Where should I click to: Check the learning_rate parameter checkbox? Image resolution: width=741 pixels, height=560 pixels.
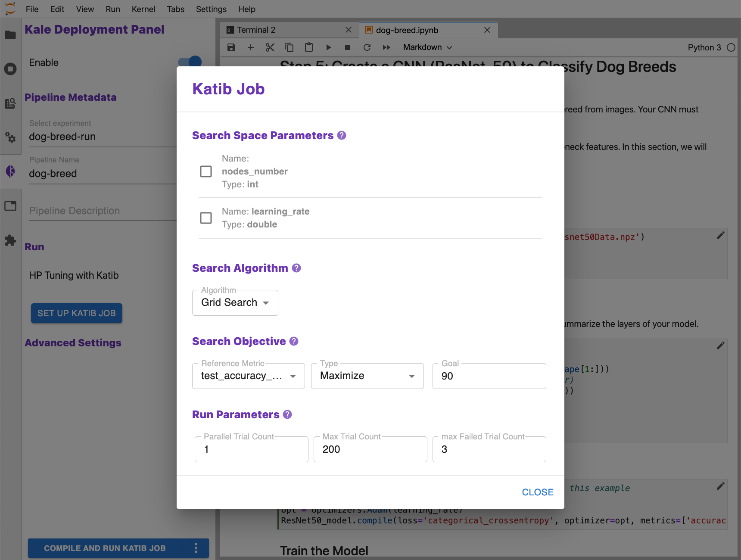point(206,218)
